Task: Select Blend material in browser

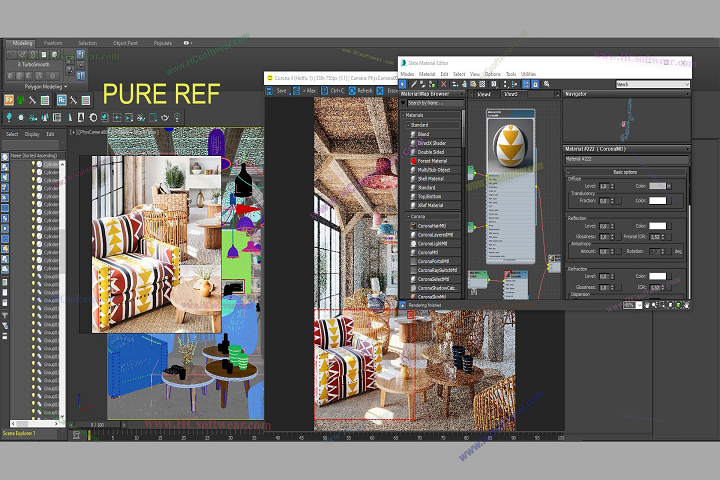Action: (435, 134)
